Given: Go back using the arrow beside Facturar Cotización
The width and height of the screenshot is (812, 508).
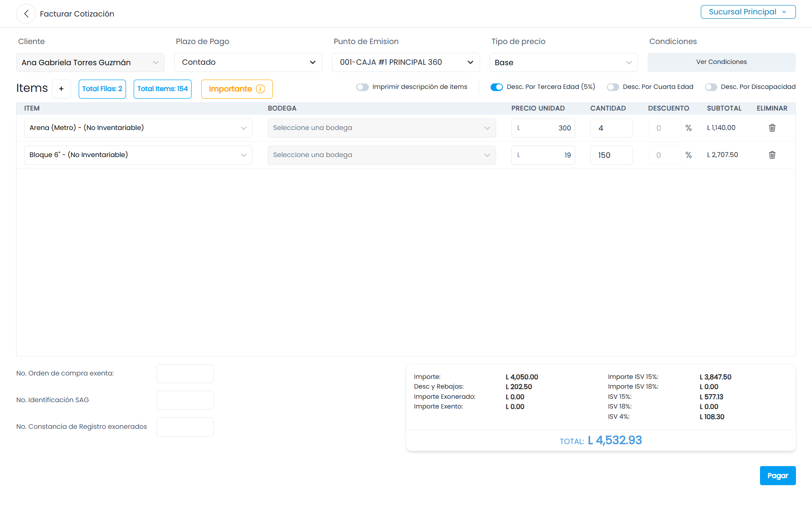Looking at the screenshot, I should point(26,14).
